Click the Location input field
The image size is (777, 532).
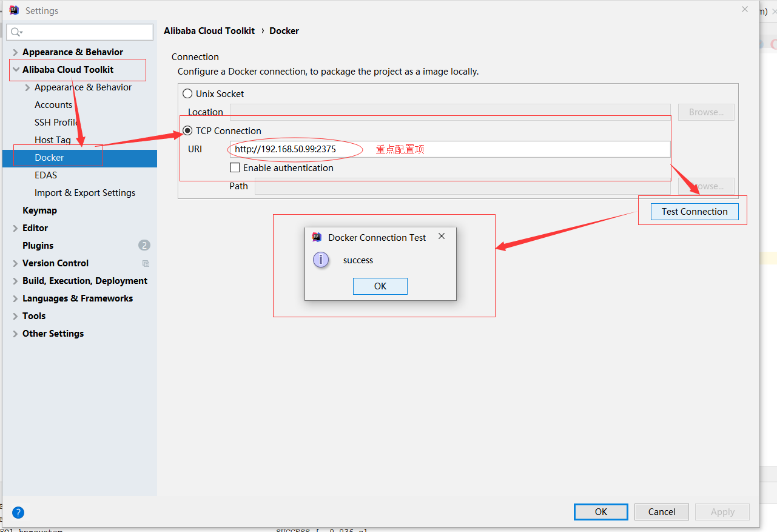pyautogui.click(x=450, y=112)
